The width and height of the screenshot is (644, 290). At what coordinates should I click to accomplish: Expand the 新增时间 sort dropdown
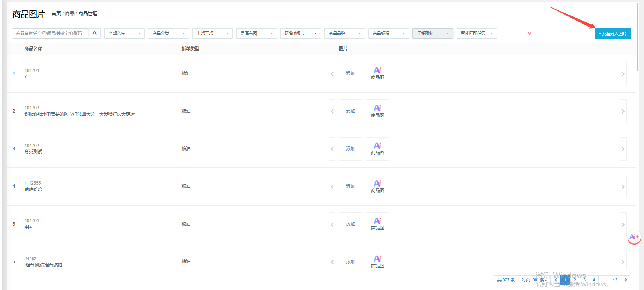coord(301,33)
